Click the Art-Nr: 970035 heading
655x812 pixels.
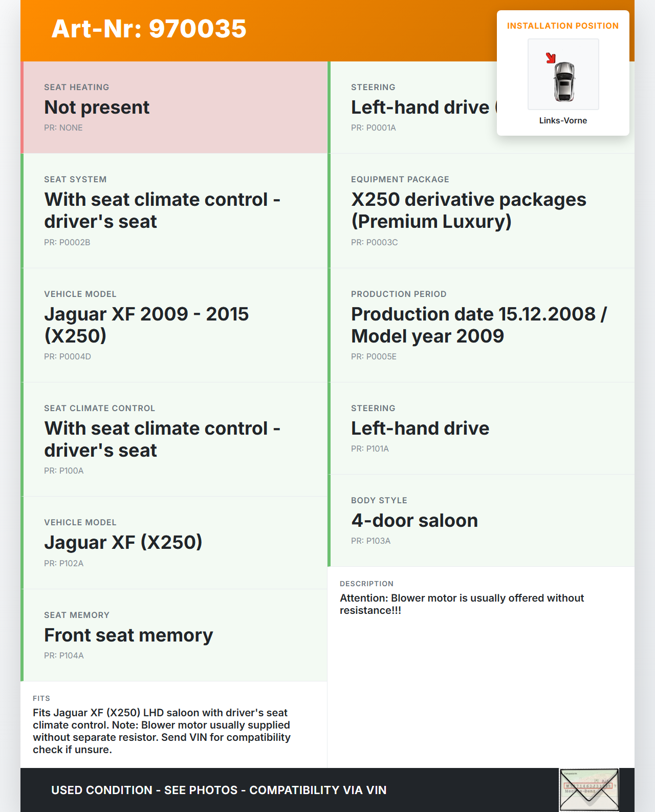(149, 29)
